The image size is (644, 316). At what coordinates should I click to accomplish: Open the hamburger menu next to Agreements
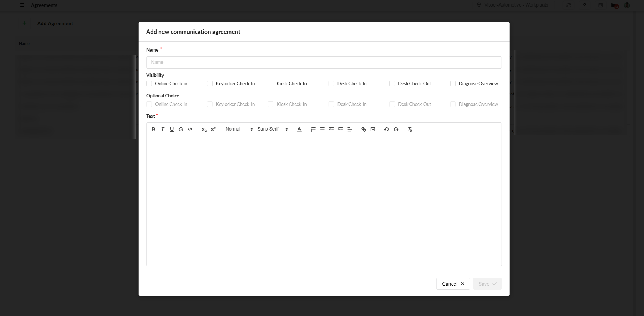22,5
